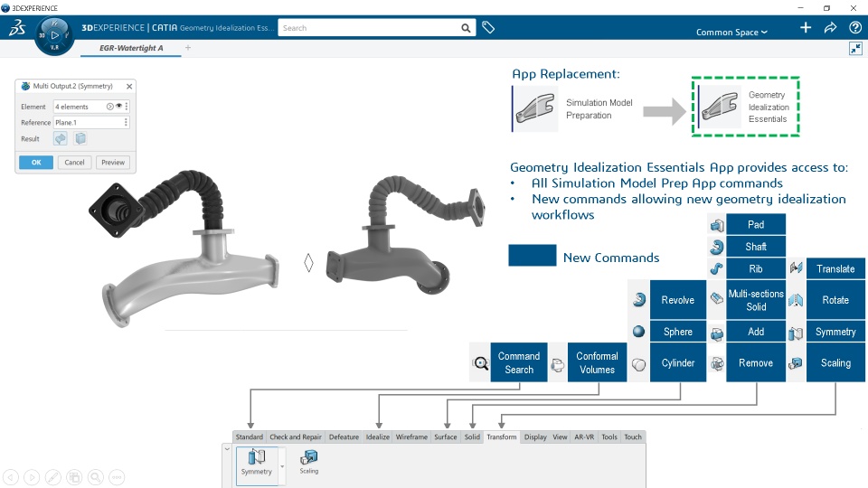Collapse the action bar chevron

coord(227,449)
